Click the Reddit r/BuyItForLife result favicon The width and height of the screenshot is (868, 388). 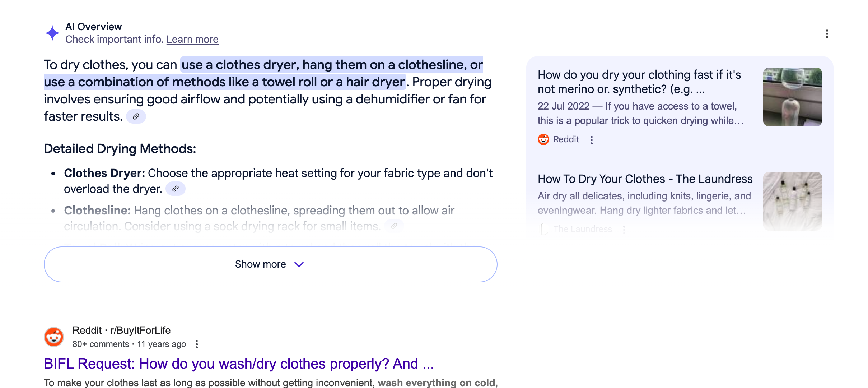54,337
